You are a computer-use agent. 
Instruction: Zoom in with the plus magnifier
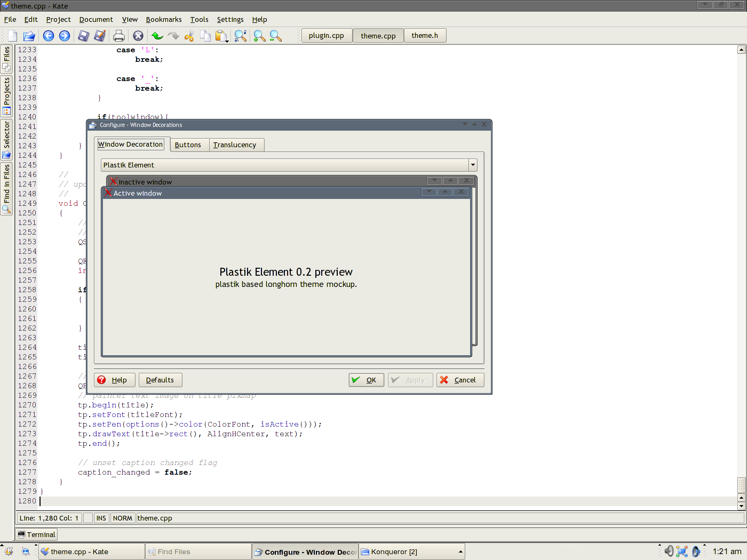point(260,36)
